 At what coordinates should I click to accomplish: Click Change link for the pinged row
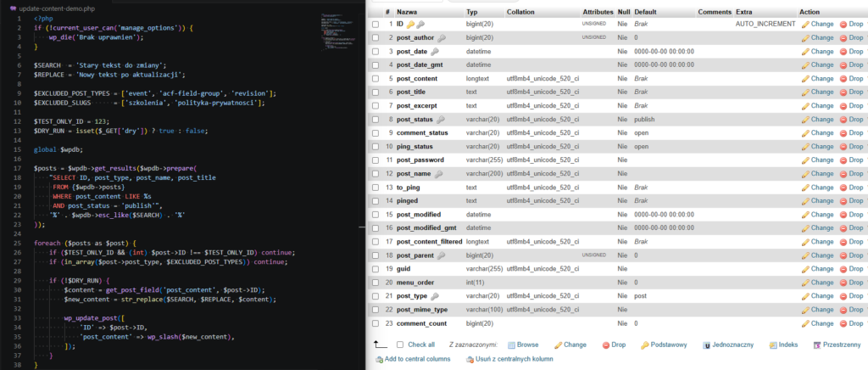(x=822, y=201)
